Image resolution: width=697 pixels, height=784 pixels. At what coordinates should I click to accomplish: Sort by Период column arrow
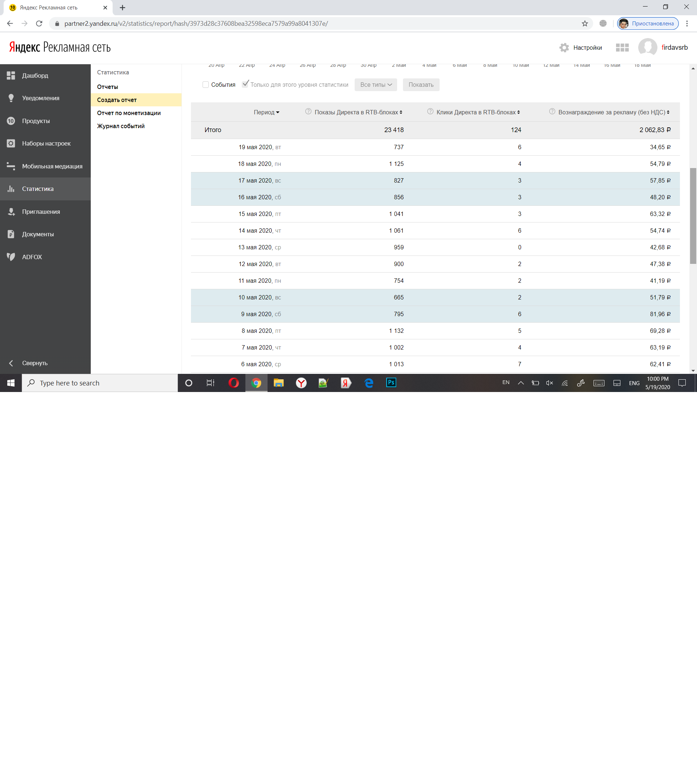click(x=278, y=113)
